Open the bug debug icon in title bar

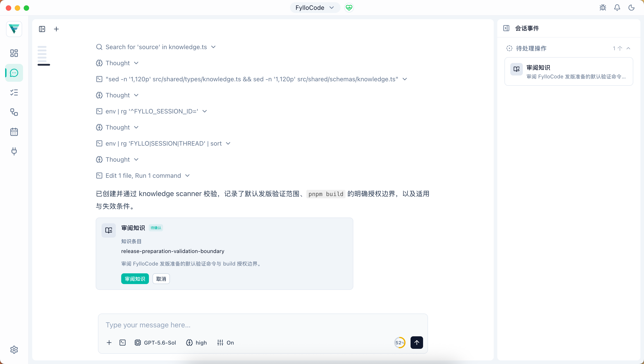(x=603, y=8)
